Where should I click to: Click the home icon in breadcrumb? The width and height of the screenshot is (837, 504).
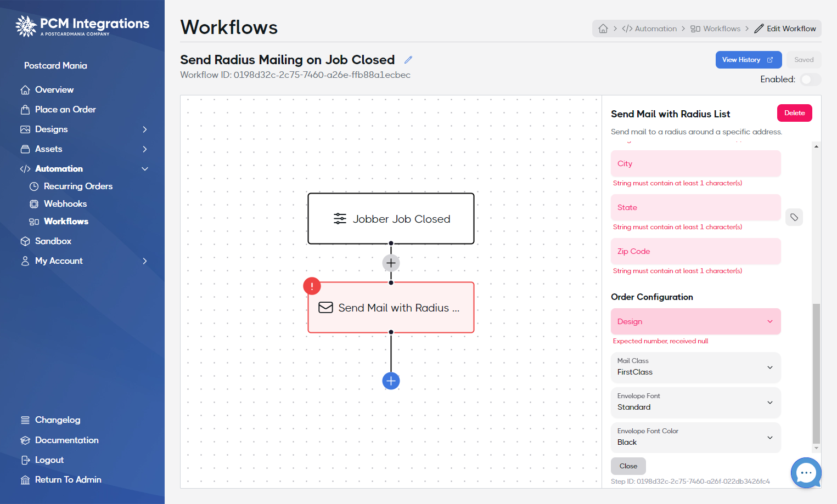tap(603, 29)
